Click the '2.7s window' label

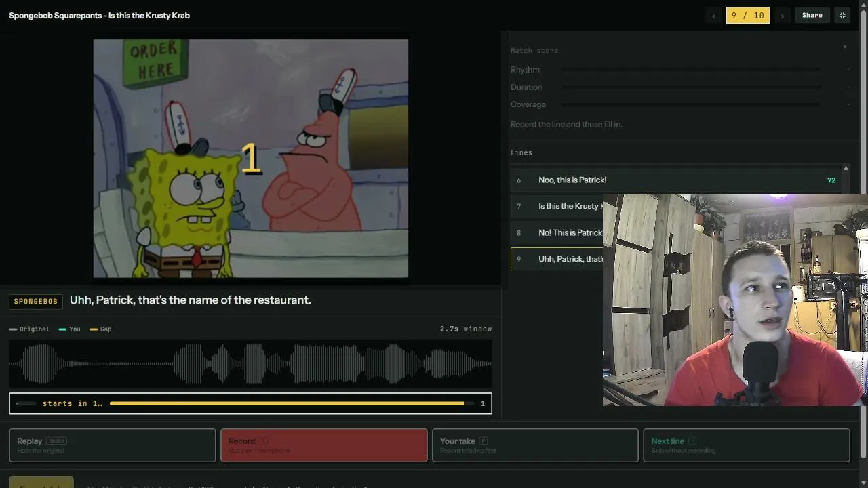tap(466, 329)
